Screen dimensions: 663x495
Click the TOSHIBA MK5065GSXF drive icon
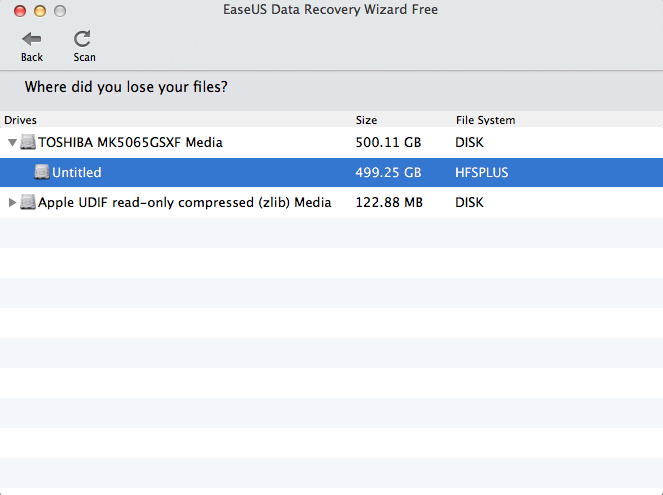[28, 142]
